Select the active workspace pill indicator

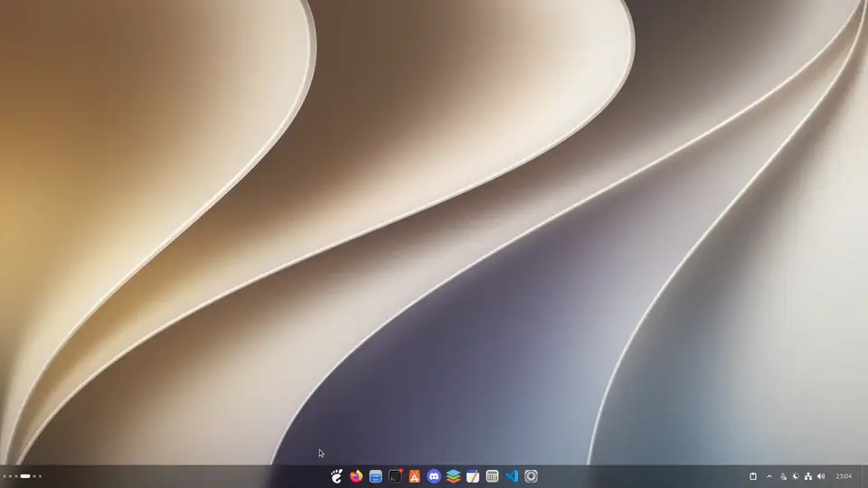[25, 476]
